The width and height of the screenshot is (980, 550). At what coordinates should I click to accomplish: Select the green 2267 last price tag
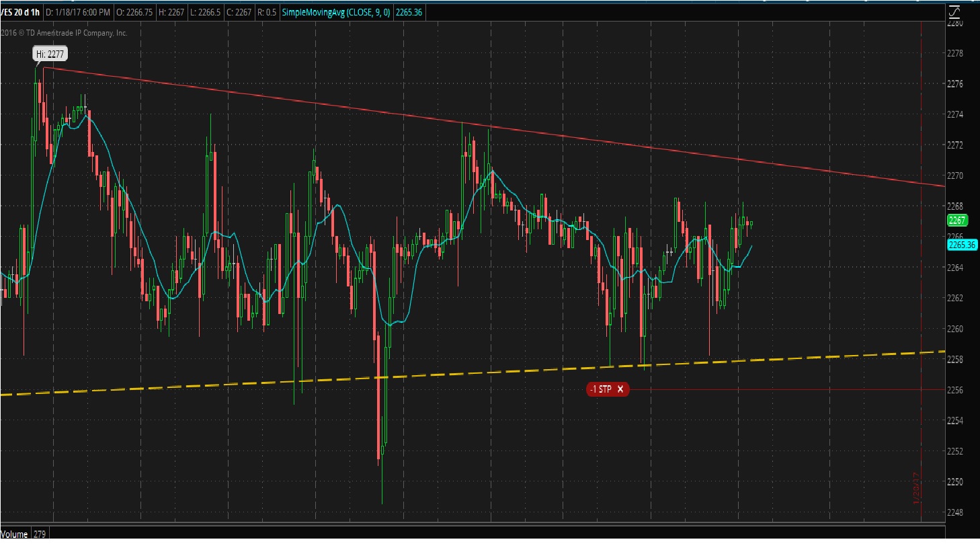(956, 221)
